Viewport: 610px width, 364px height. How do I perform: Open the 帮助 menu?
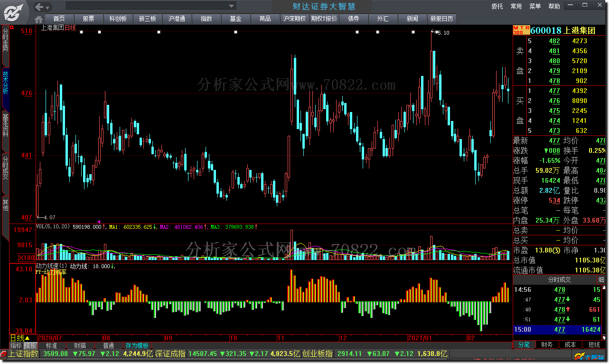554,6
